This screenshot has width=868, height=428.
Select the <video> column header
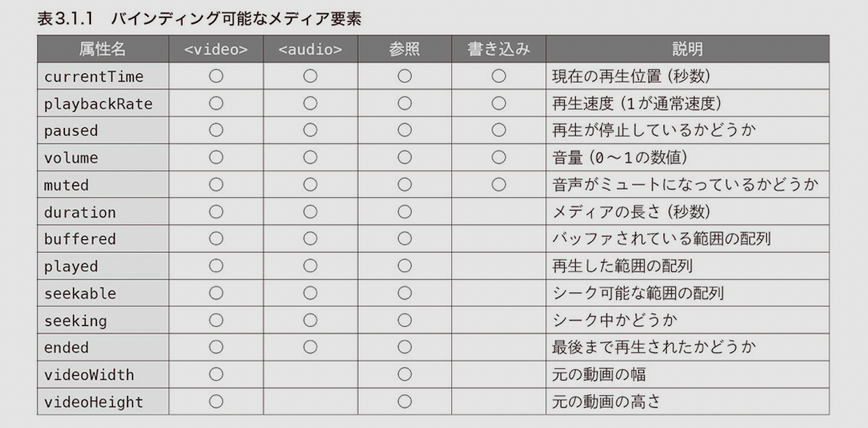click(x=216, y=49)
